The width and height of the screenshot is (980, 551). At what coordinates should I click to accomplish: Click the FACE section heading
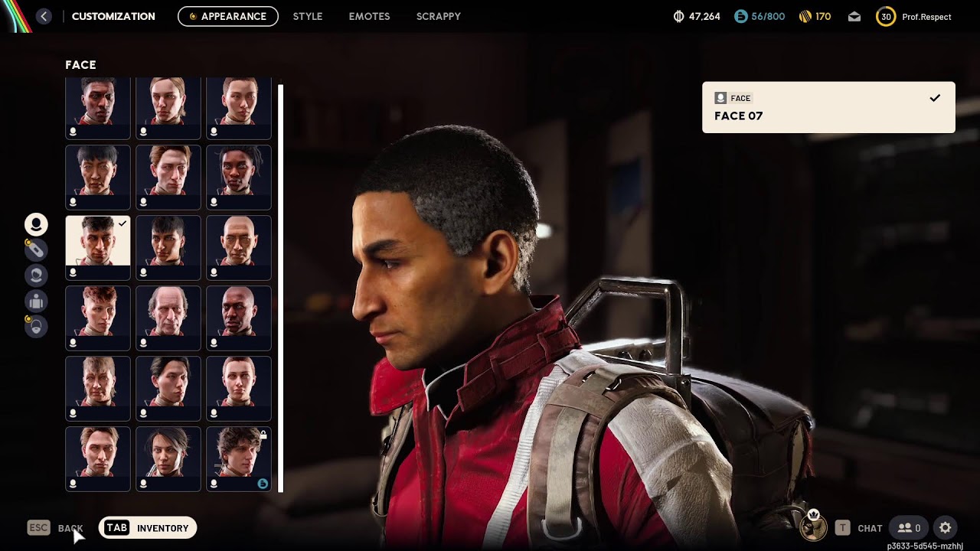80,65
